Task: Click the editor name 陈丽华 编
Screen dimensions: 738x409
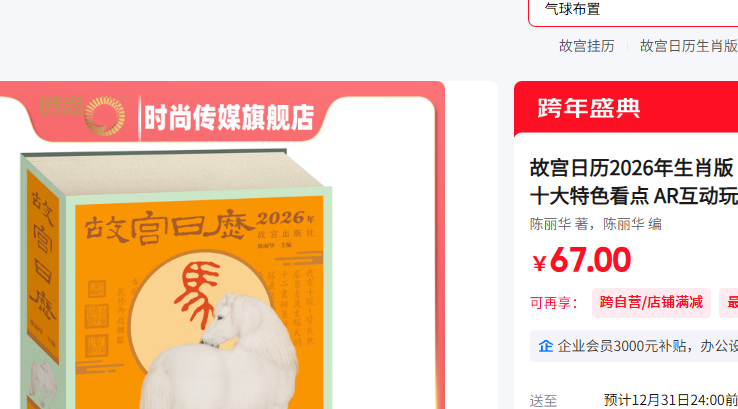Action: (x=632, y=224)
